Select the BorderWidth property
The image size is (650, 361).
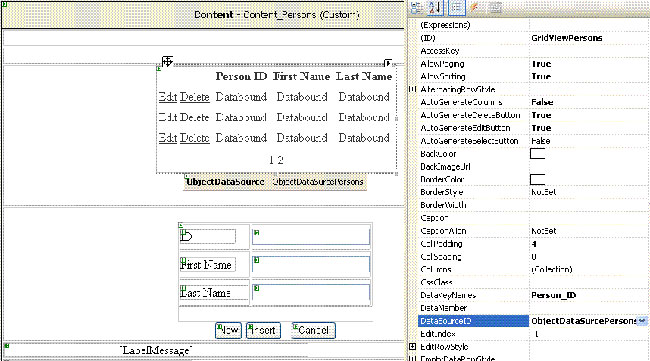click(x=443, y=205)
